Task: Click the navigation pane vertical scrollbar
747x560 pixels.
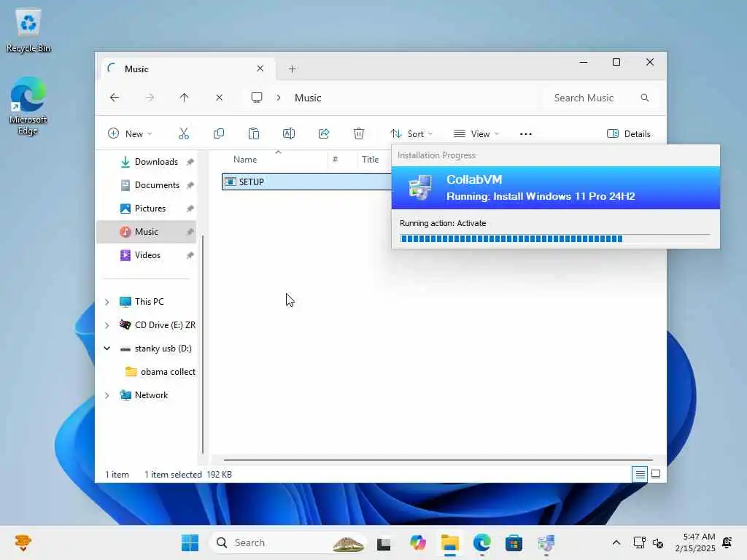Action: click(x=203, y=344)
